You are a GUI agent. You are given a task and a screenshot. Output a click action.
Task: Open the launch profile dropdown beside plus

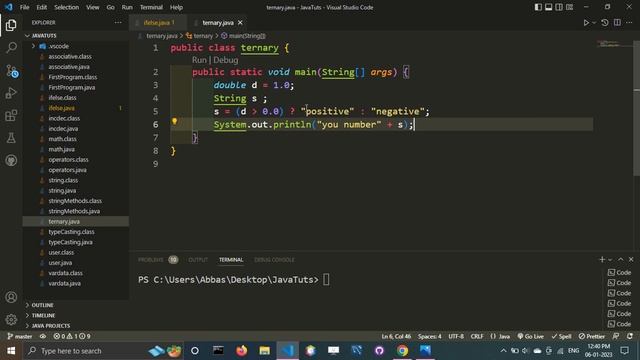610,260
